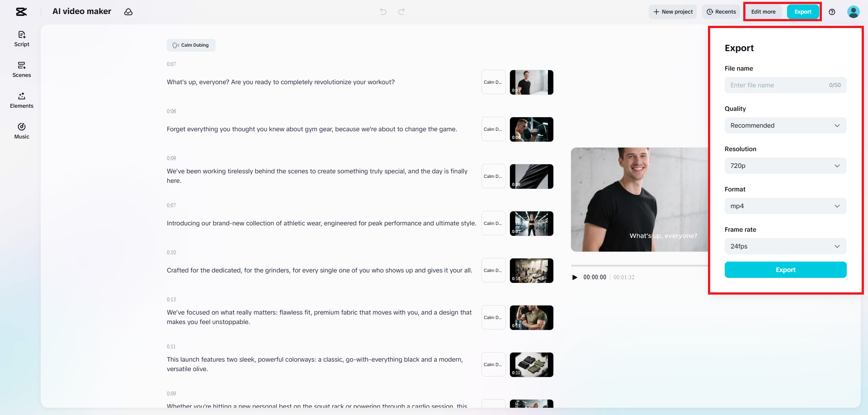Screen dimensions: 868x415
Task: Play the video preview
Action: (x=575, y=277)
